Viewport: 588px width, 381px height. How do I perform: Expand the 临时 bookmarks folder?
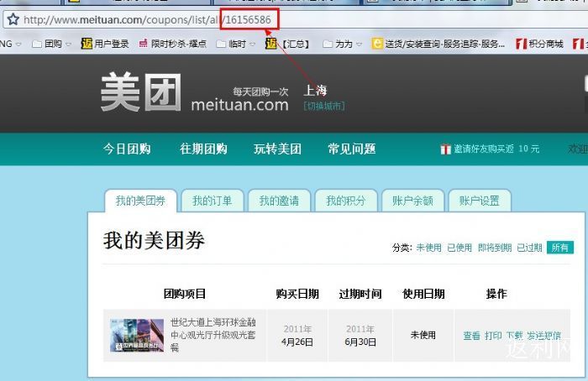(236, 44)
